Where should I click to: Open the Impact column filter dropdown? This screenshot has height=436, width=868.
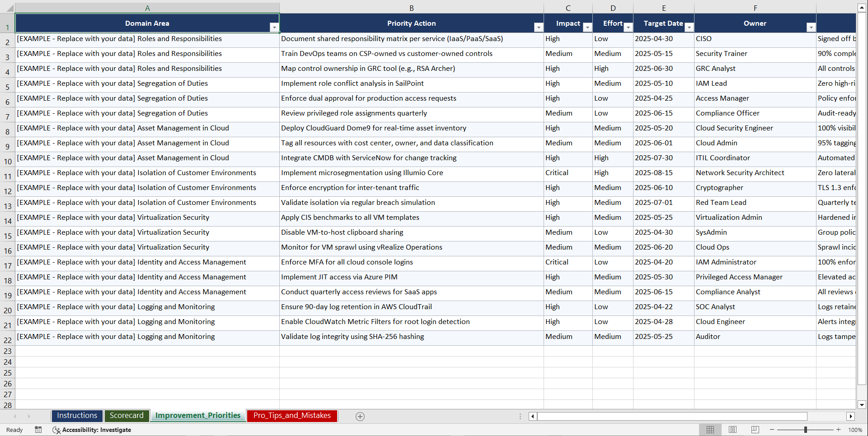pyautogui.click(x=587, y=27)
